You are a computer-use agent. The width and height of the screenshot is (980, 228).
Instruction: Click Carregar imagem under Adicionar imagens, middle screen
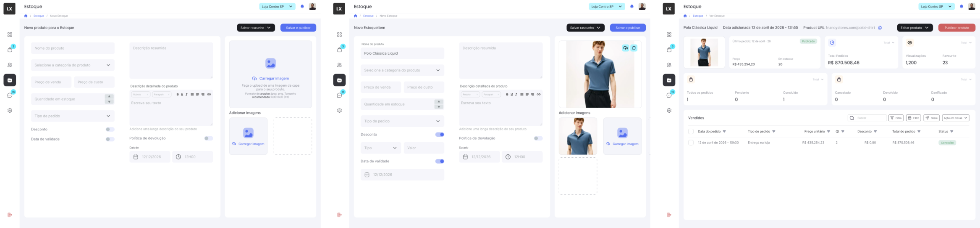point(622,144)
